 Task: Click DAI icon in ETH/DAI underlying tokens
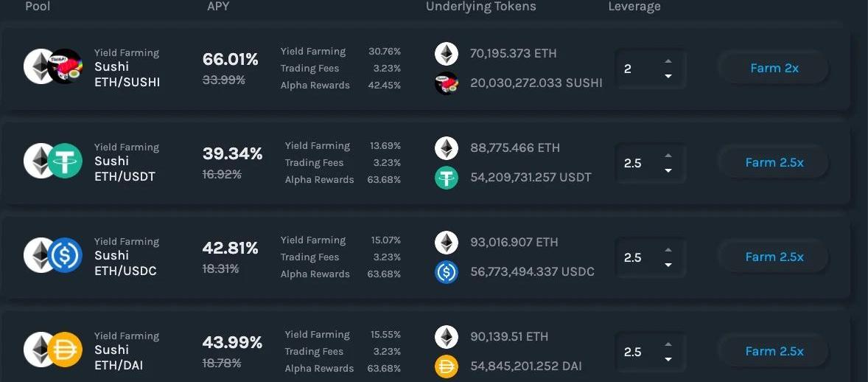[446, 367]
